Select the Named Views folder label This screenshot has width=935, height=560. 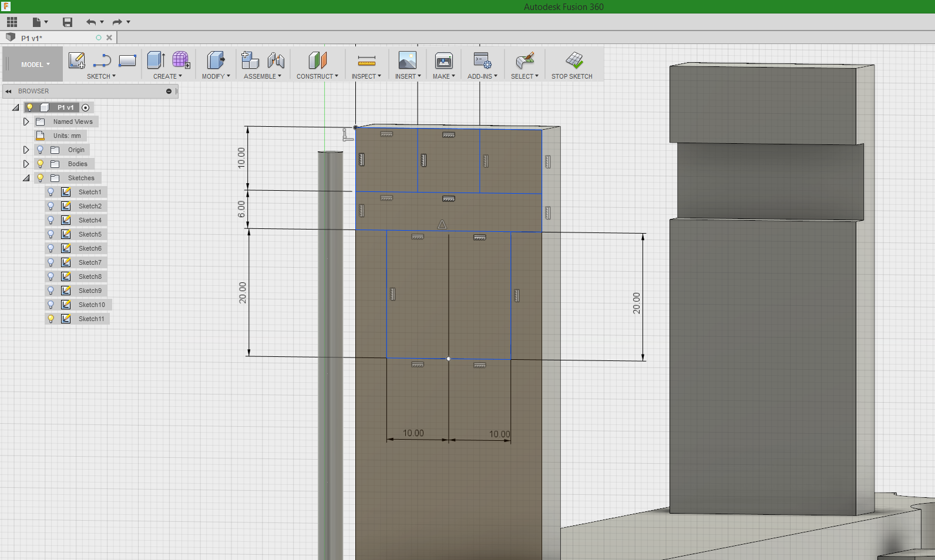click(x=73, y=122)
